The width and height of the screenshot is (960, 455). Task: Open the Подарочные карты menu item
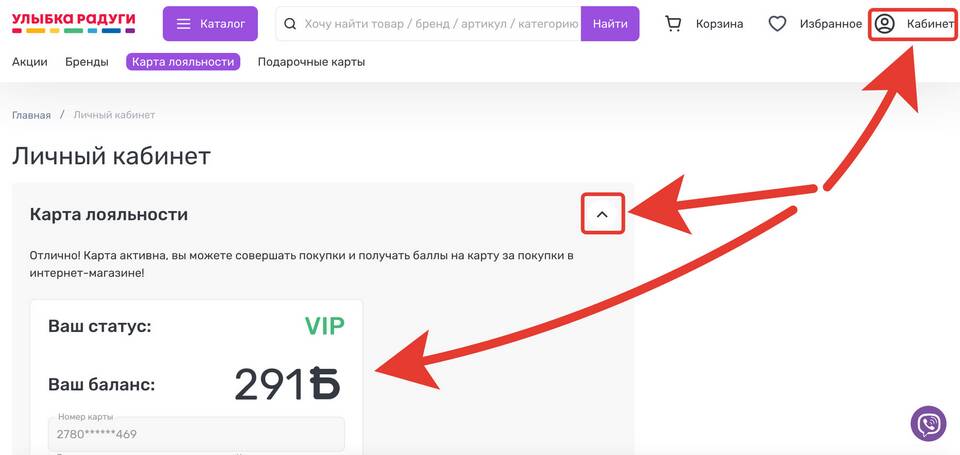pos(311,62)
